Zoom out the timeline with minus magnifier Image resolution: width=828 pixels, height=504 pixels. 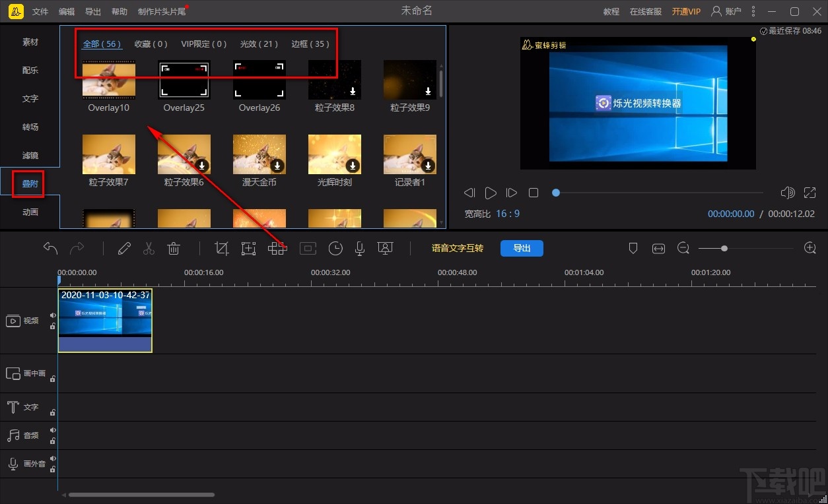(683, 248)
